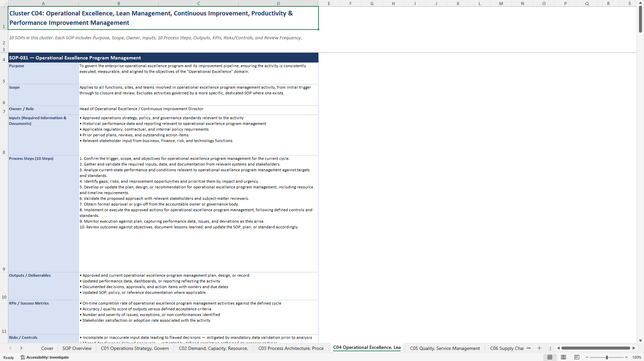
Task: Click the zoom out minus icon
Action: click(587, 357)
